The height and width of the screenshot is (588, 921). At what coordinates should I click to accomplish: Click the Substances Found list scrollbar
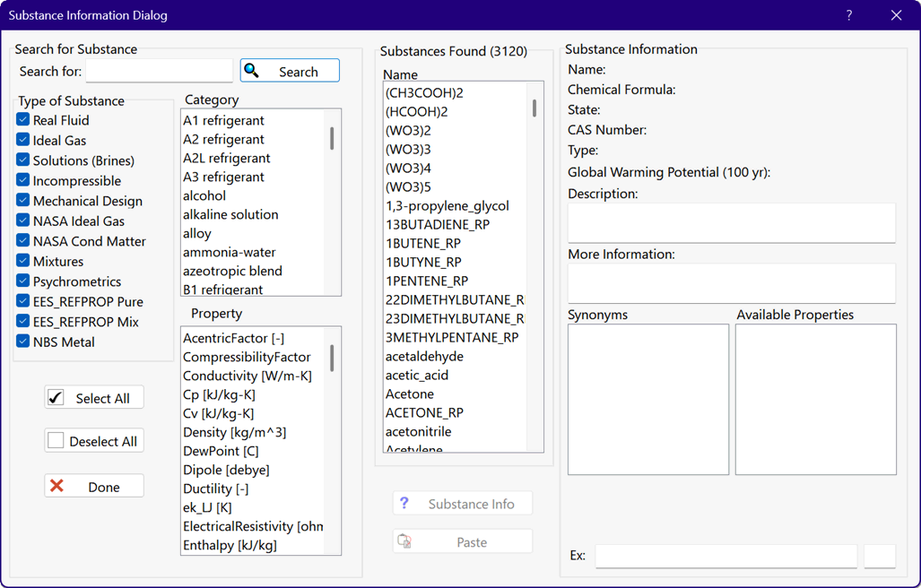coord(534,269)
